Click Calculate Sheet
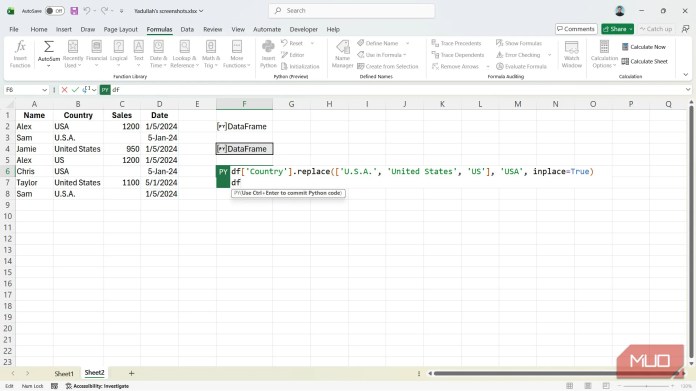Viewport: 696px width, 391px height. point(645,61)
